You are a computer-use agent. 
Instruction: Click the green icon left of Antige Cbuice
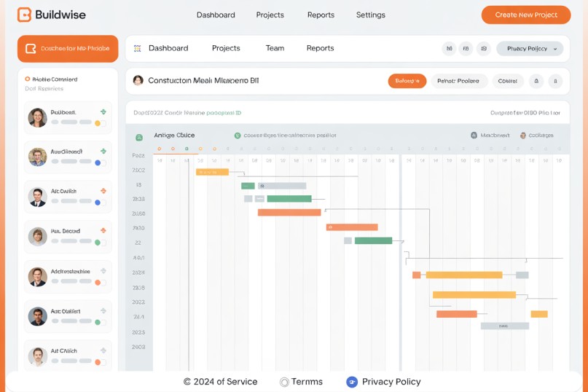(x=139, y=136)
